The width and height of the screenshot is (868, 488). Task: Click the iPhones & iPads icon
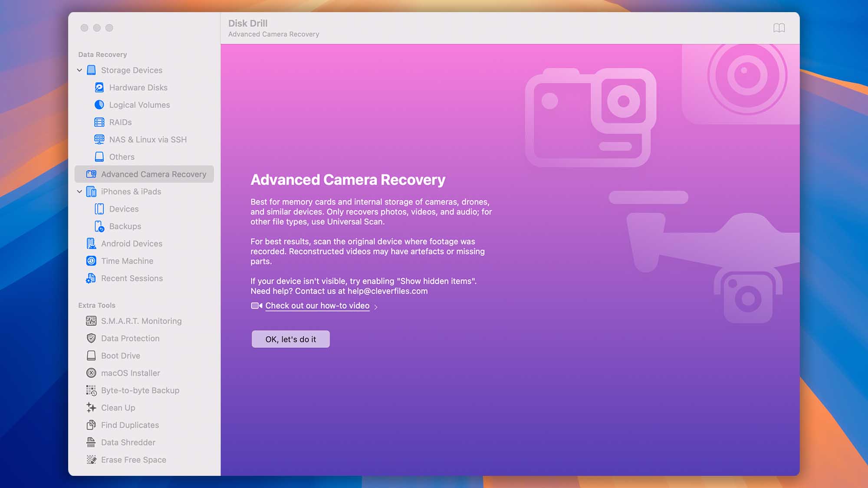coord(91,192)
